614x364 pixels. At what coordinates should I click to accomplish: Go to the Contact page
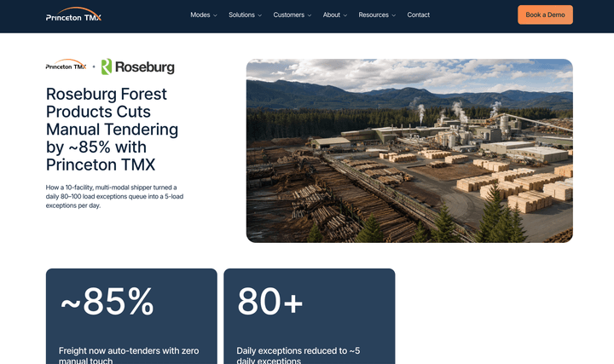(x=418, y=14)
